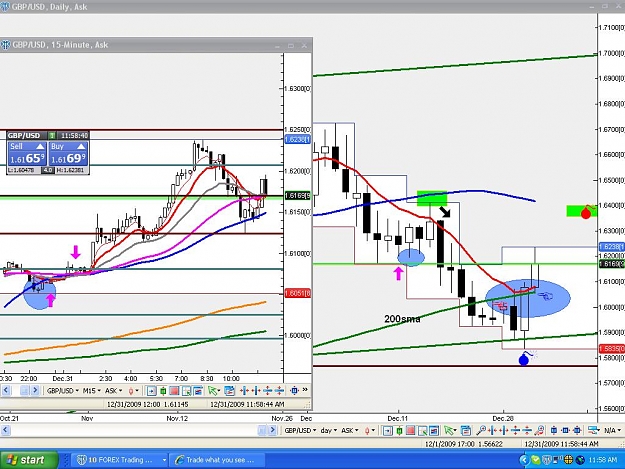Click vertical expand icon in 15-Minute toolbar

(267, 391)
